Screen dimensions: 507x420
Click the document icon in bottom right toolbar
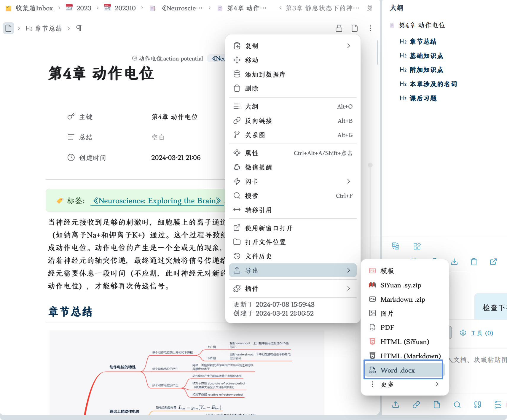tap(437, 405)
